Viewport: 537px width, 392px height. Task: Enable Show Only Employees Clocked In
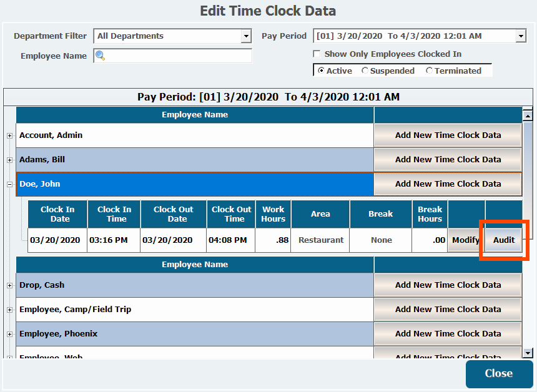tap(317, 54)
